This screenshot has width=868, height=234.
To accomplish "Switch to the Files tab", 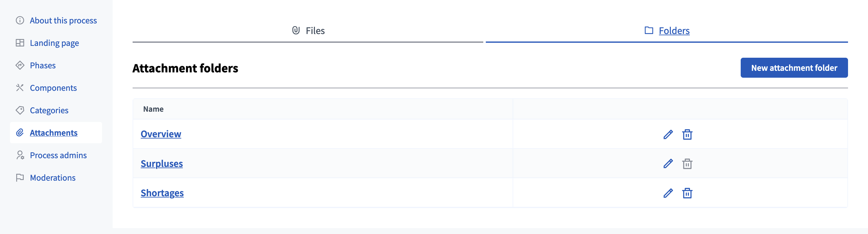I will coord(308,31).
